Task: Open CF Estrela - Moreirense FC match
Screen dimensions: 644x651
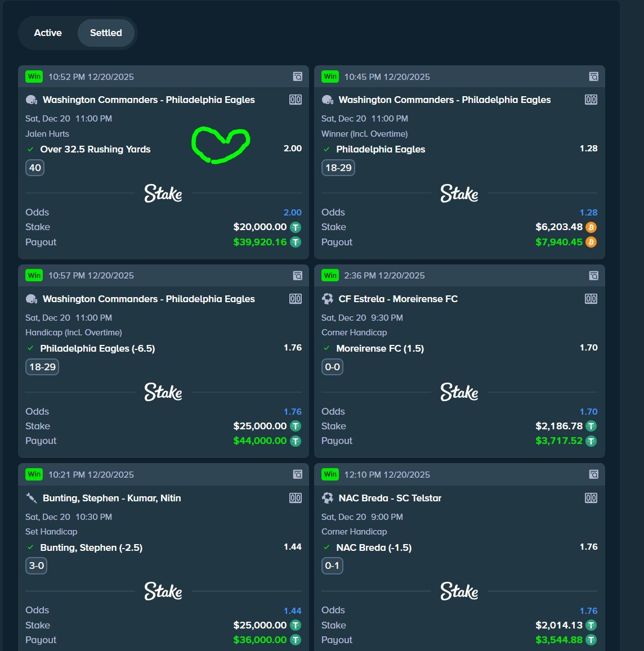Action: point(398,299)
